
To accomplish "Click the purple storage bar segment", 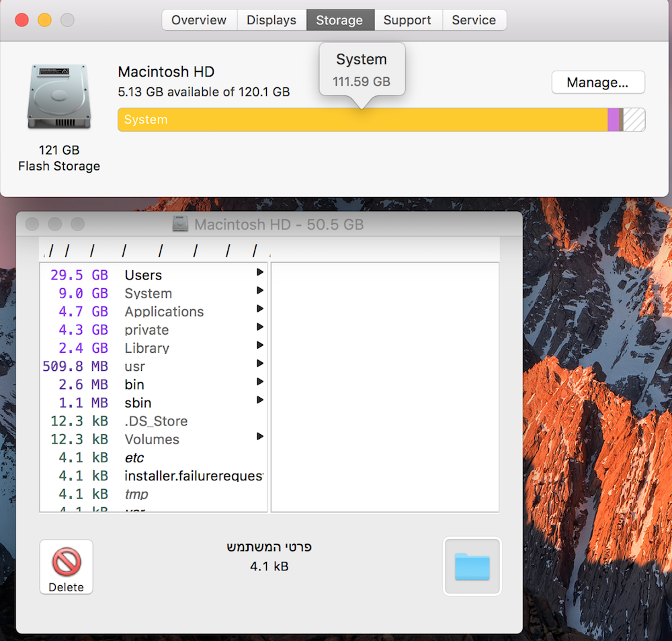I will 614,120.
